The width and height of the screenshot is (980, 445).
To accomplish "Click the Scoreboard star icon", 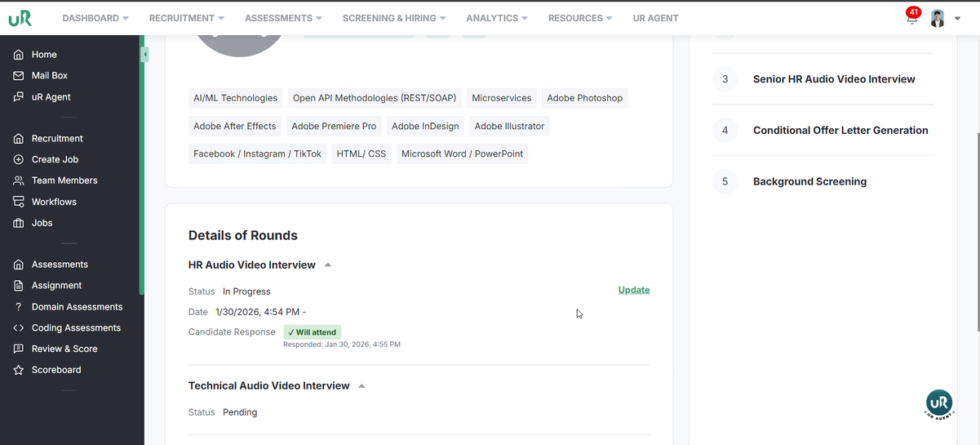I will pyautogui.click(x=19, y=370).
